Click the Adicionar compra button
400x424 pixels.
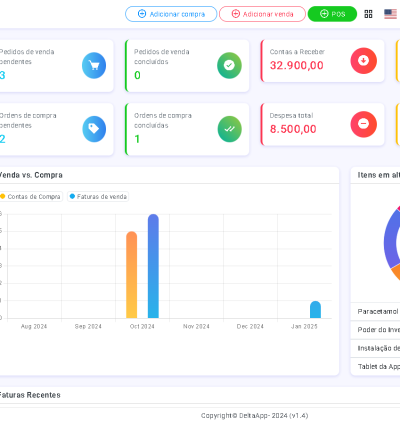171,14
